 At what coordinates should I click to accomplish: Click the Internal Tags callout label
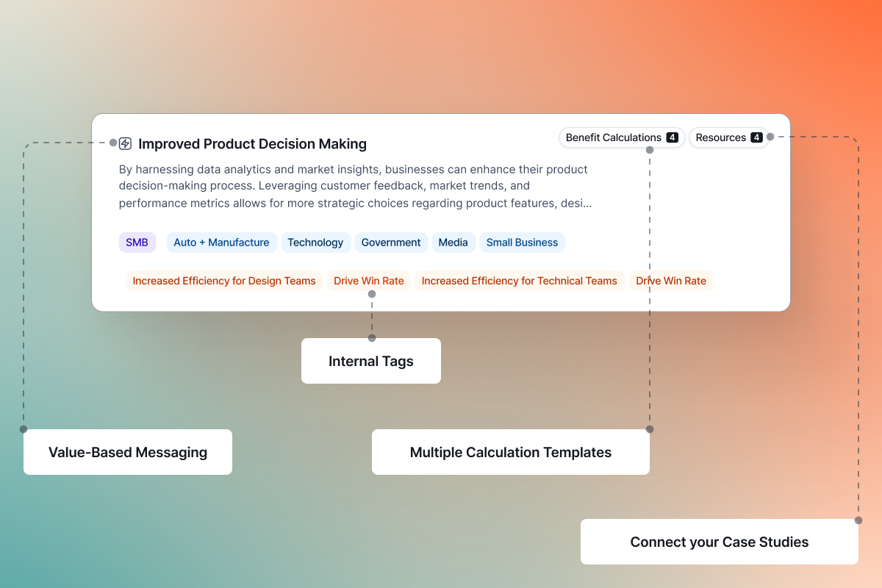[371, 361]
